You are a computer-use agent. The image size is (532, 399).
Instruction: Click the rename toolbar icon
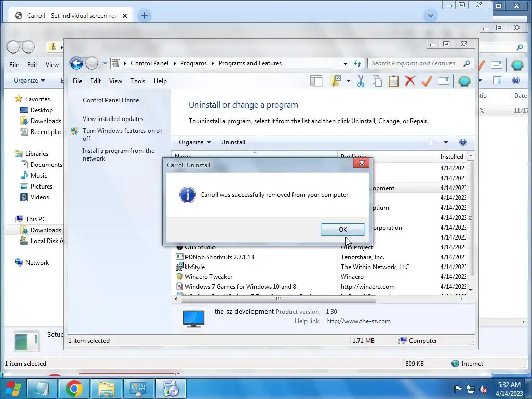(443, 81)
